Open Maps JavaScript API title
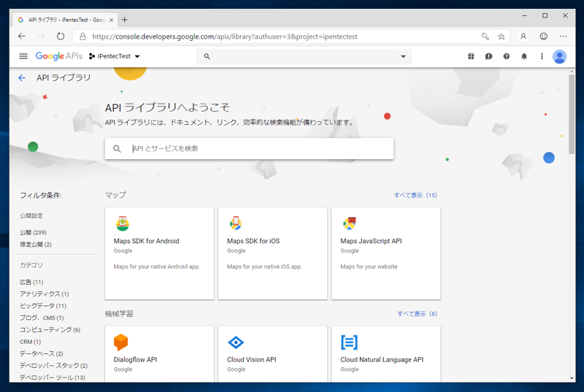This screenshot has width=584, height=392. (371, 241)
